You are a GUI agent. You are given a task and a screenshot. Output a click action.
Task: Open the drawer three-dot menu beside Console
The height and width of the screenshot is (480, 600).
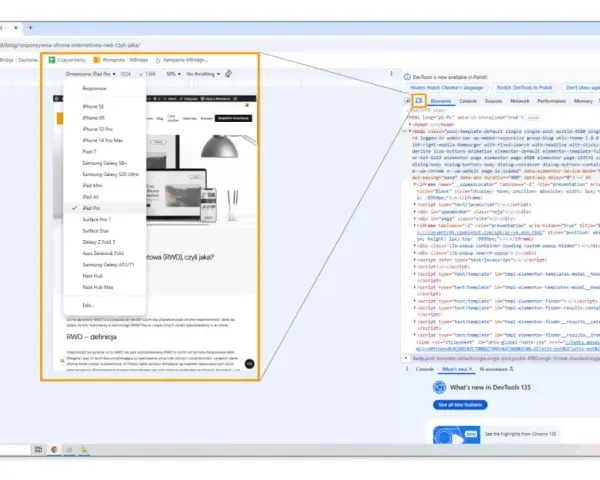pos(407,369)
